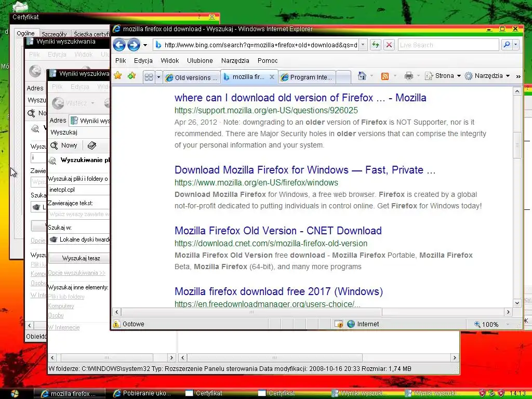Viewport: 532px width, 399px height.
Task: Click the clock showing 14:13
Action: [x=518, y=394]
